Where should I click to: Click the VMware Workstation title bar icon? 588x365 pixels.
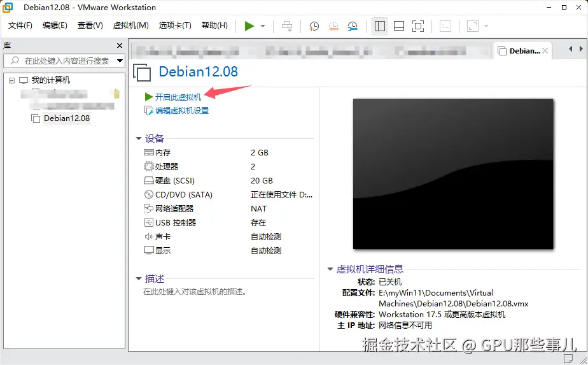point(8,8)
